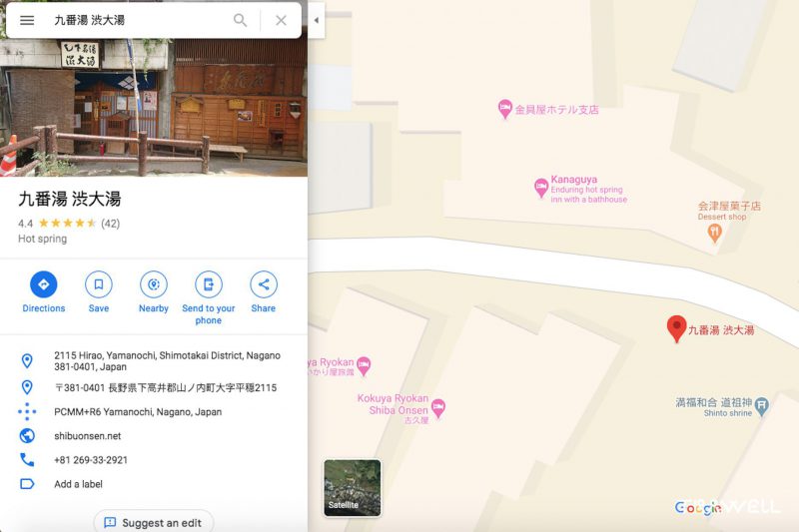Click the Hot spring category text
The width and height of the screenshot is (799, 532).
click(42, 239)
